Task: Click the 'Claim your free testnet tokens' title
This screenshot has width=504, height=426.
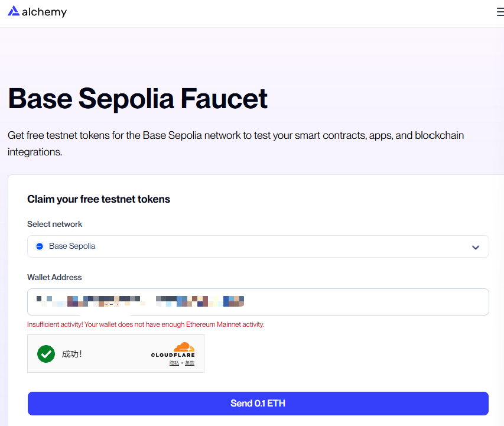Action: tap(99, 199)
